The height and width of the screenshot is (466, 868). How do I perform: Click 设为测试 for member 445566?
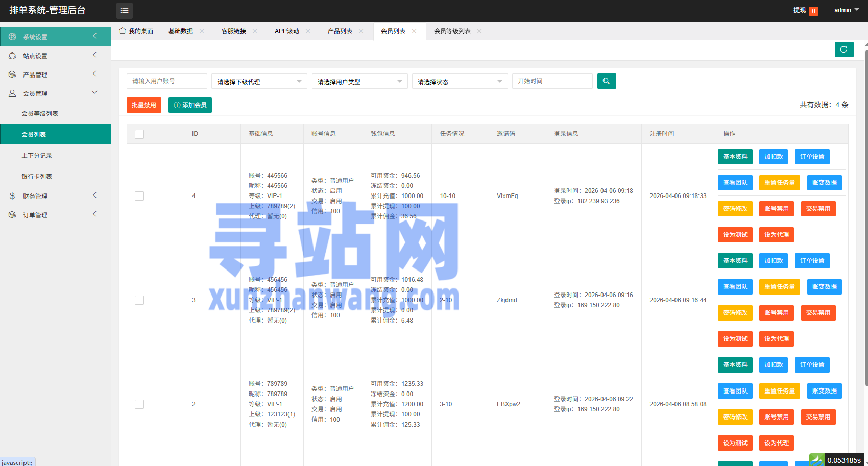coord(735,235)
